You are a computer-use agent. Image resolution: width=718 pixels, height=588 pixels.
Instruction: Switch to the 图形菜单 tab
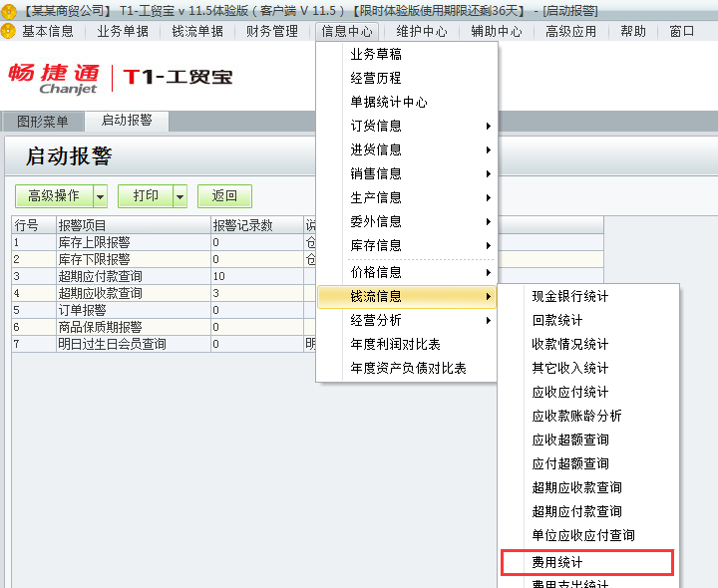click(43, 122)
